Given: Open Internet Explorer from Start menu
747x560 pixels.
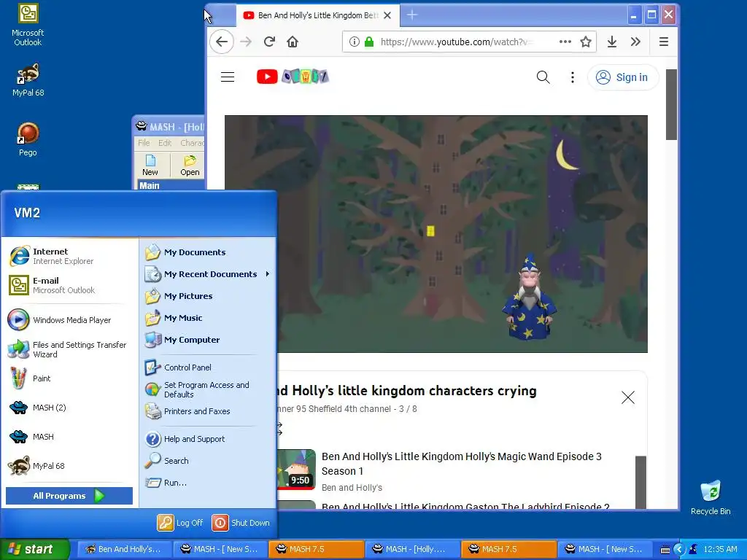Looking at the screenshot, I should coord(71,256).
